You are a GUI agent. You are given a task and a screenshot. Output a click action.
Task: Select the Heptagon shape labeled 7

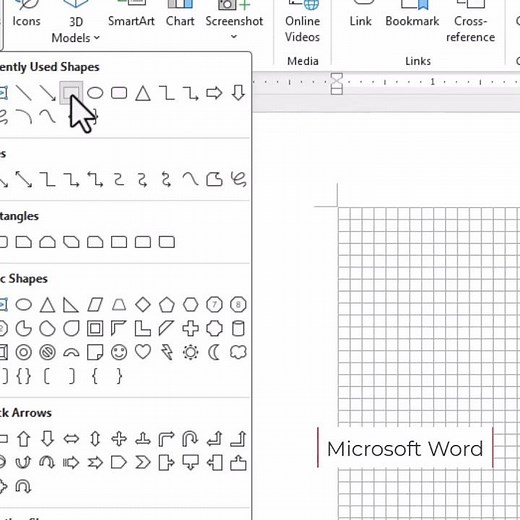214,305
